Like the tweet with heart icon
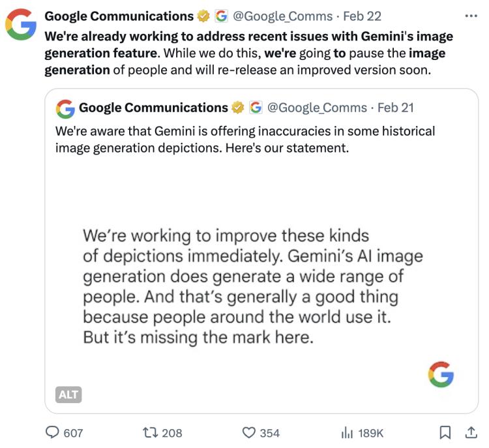The height and width of the screenshot is (448, 489). 248,432
